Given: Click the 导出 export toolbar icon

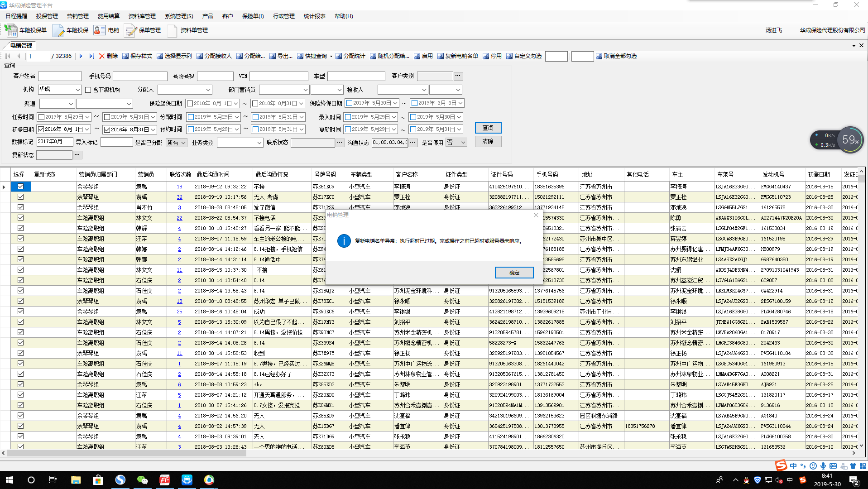Looking at the screenshot, I should coord(273,56).
